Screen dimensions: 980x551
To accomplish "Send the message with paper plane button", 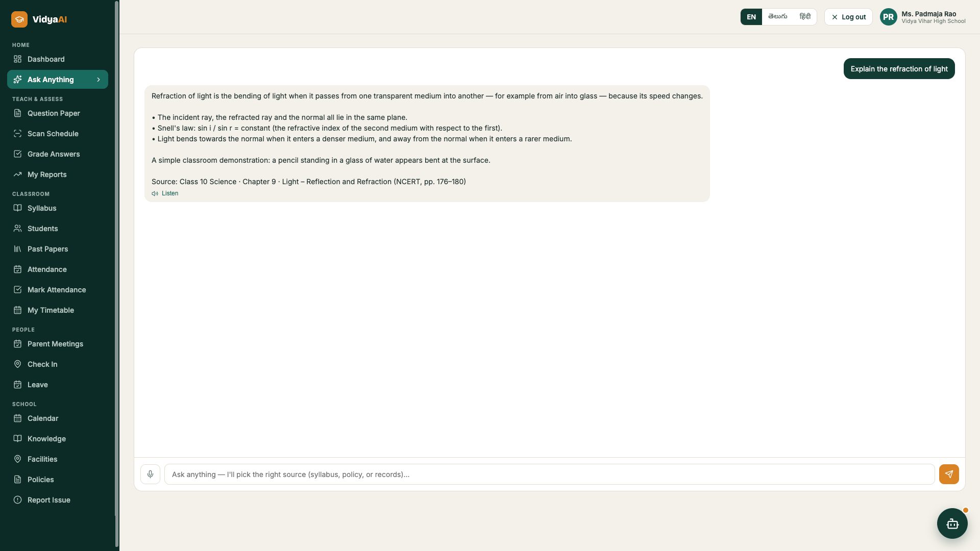I will (x=949, y=474).
